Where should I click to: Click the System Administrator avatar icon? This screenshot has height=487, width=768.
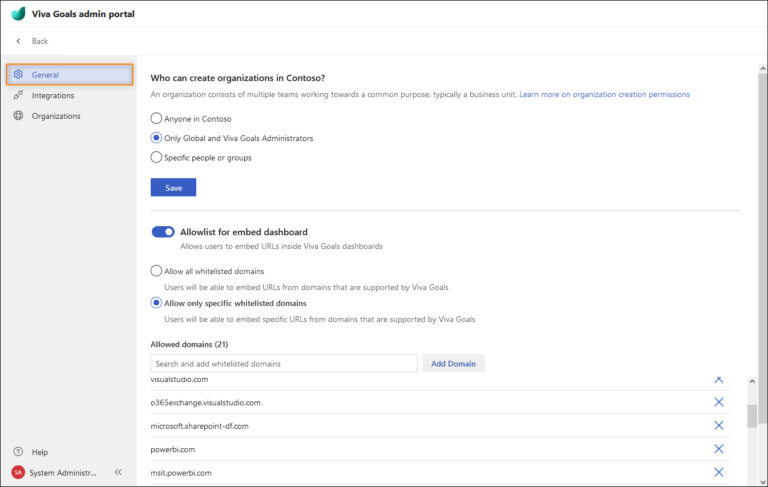[18, 472]
